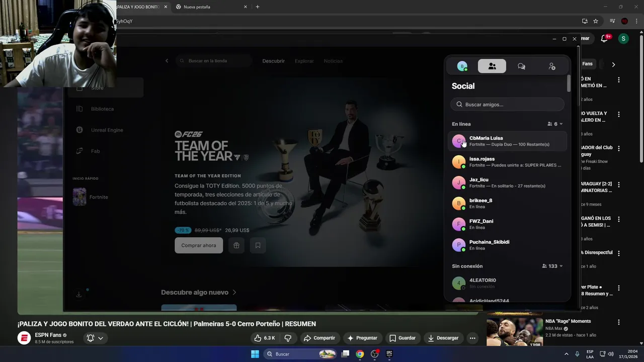Show hidden system tray icons
Viewport: 644px width, 362px height.
(567, 354)
